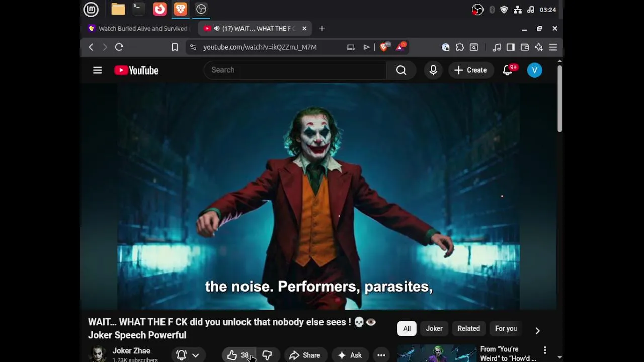Image resolution: width=644 pixels, height=362 pixels.
Task: Open sound applet music note in tray
Action: tap(531, 10)
